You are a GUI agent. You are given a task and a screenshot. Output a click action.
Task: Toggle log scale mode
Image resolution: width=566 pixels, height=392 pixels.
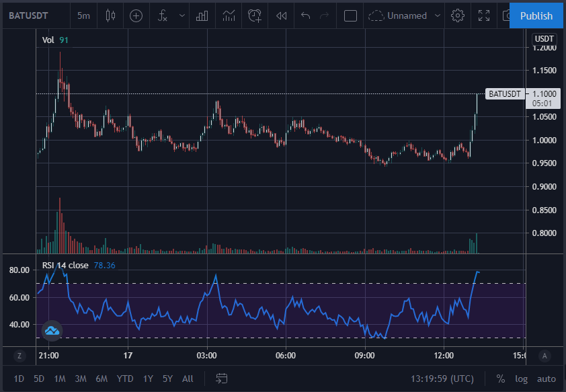point(521,379)
